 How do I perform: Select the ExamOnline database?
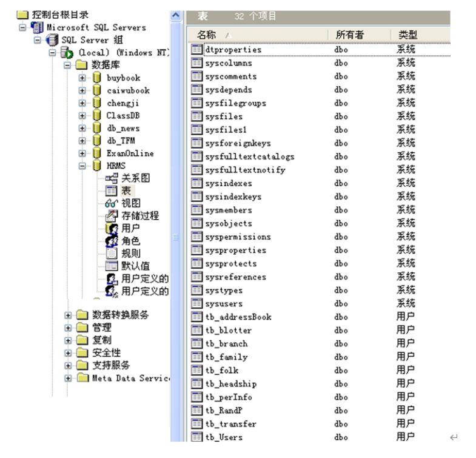[x=130, y=153]
